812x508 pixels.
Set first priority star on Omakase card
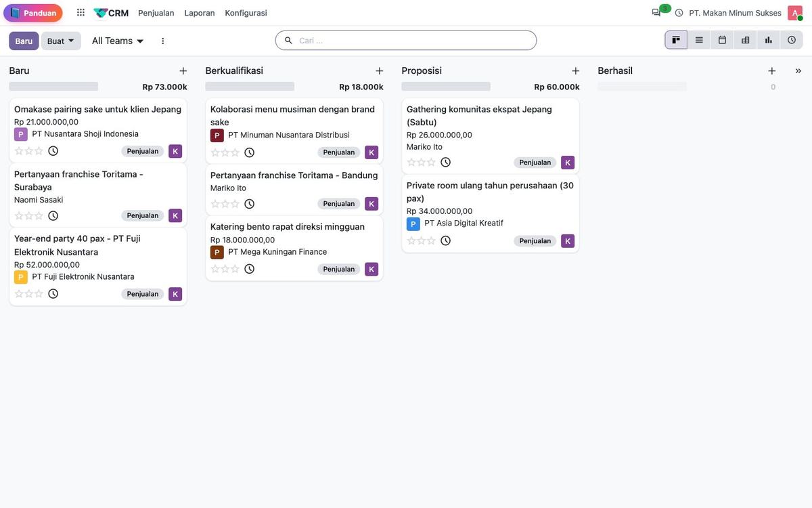coord(19,151)
